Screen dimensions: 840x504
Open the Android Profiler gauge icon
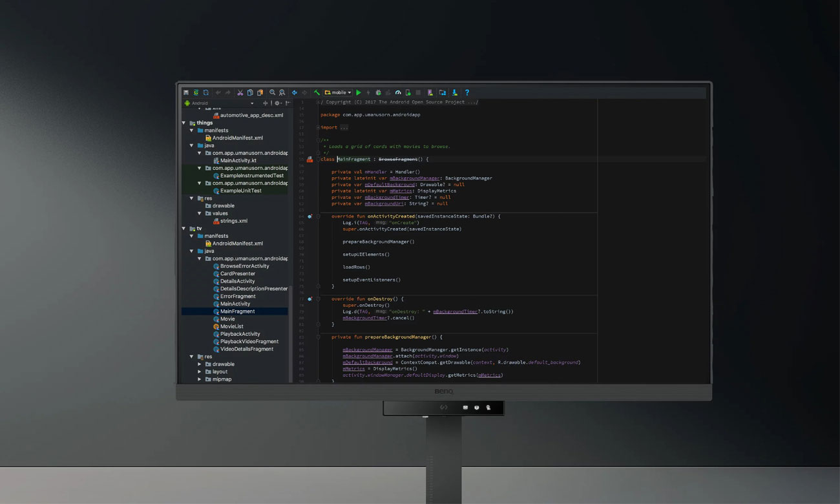(x=398, y=92)
